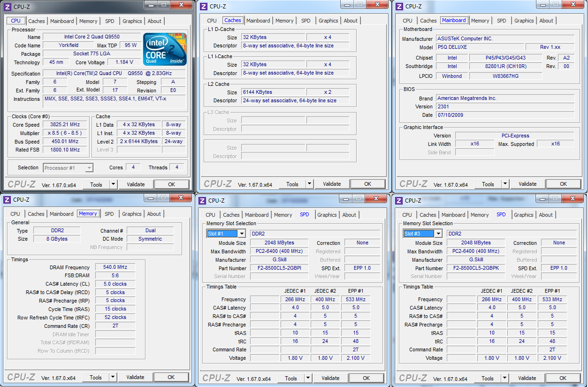Viewport: 588px width, 387px height.
Task: Click the part number 'F2-8500CL5-2GBPI'
Action: (x=279, y=268)
